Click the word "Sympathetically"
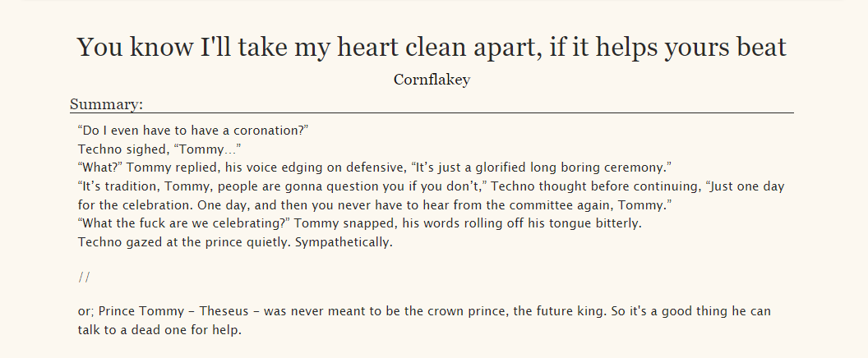This screenshot has height=358, width=868. coord(344,243)
